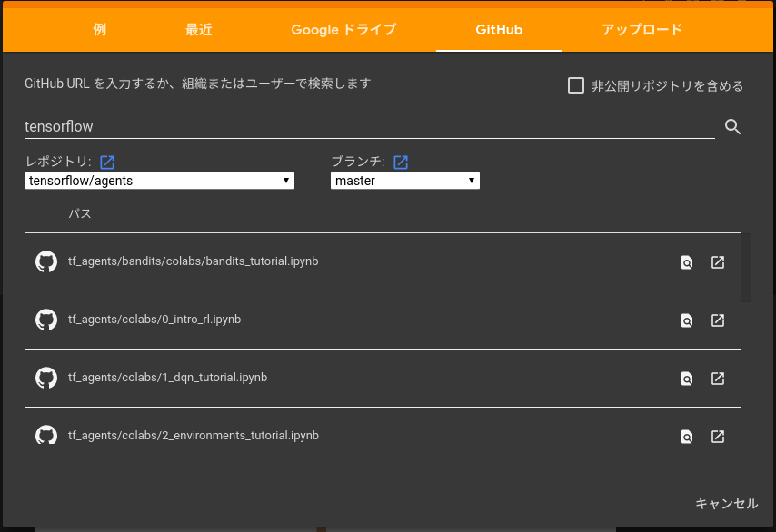Viewport: 776px width, 532px height.
Task: View 0_intro_rl.ipynb on GitHub (file search icon)
Action: point(686,320)
